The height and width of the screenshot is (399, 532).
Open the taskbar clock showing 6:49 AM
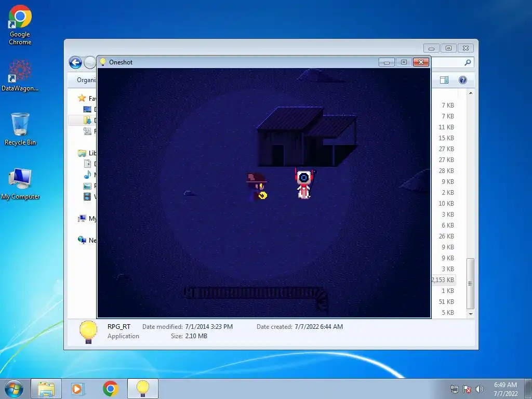click(505, 389)
